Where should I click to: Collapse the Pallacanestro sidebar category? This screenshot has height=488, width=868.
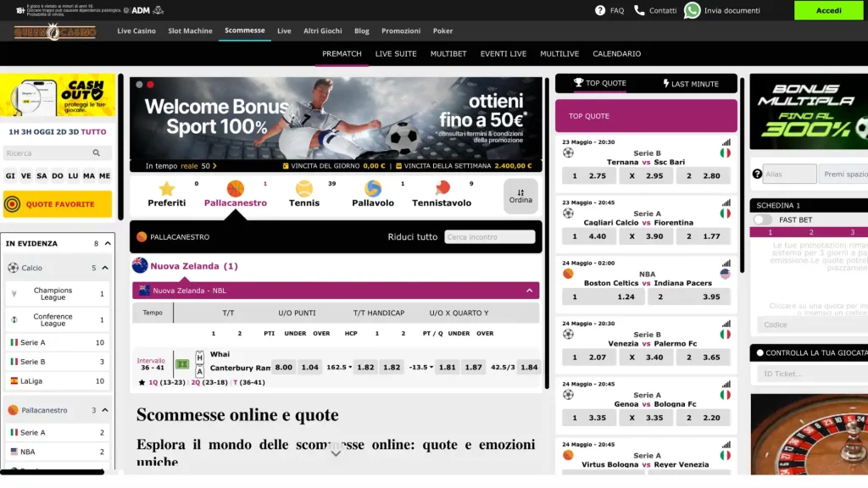point(104,410)
